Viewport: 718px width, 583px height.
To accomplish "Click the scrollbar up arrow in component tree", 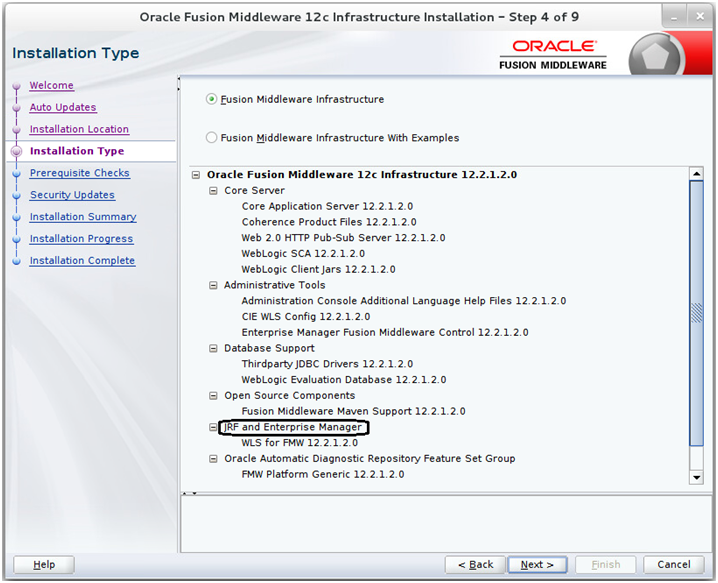I will pyautogui.click(x=696, y=174).
